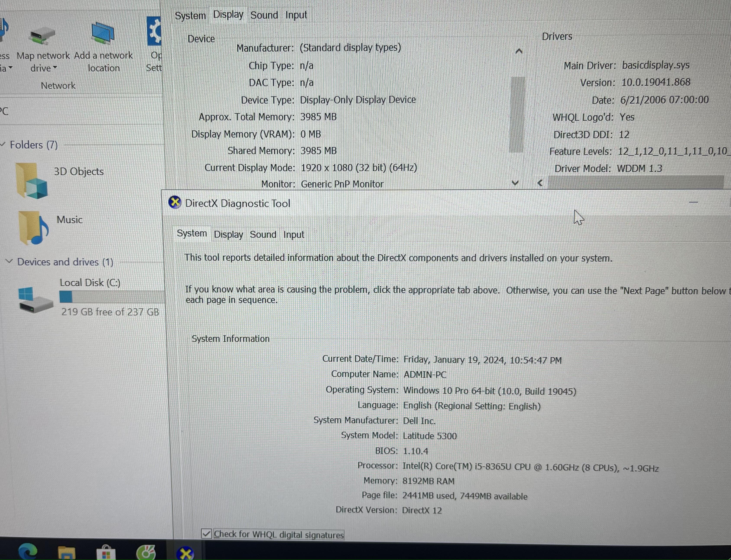
Task: Click driver Version value 10.0.19041.868
Action: 656,82
